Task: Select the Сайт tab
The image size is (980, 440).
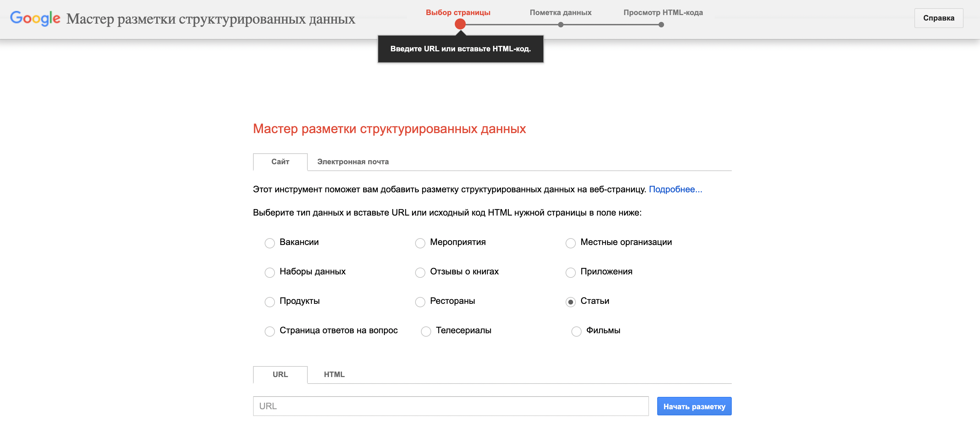Action: (x=280, y=162)
